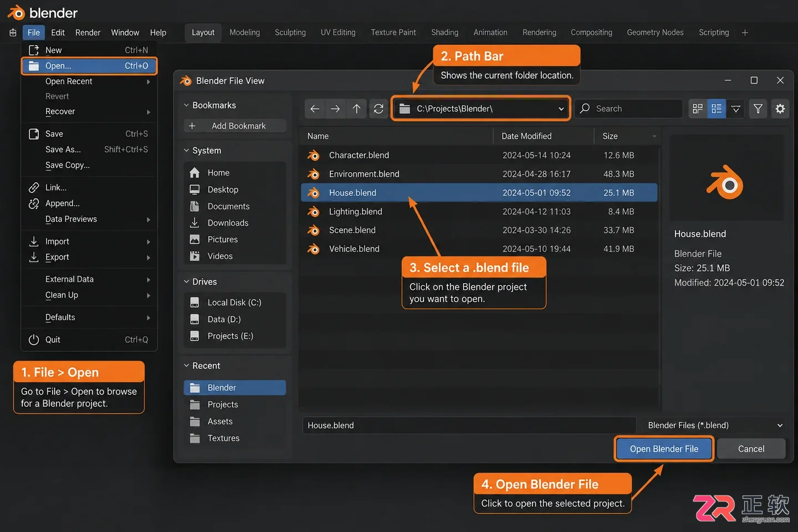
Task: Click the Blender editor icon left of File
Action: pos(13,33)
